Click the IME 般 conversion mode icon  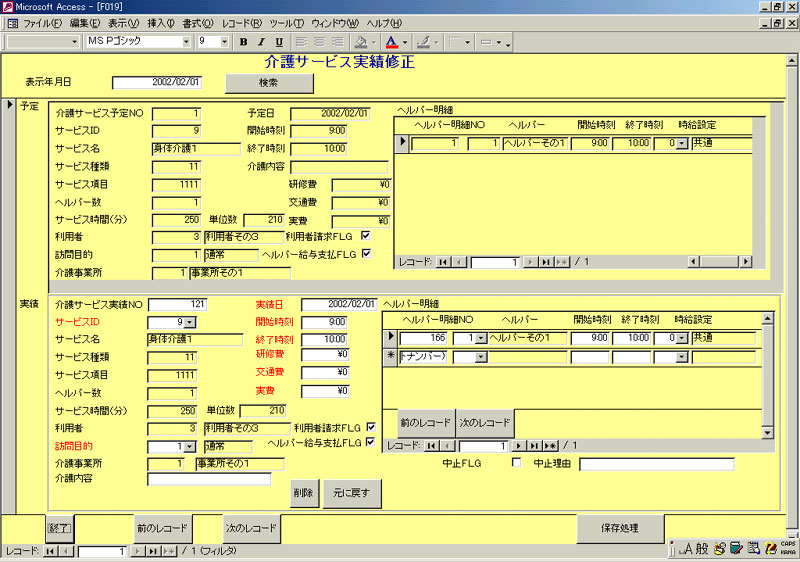702,549
